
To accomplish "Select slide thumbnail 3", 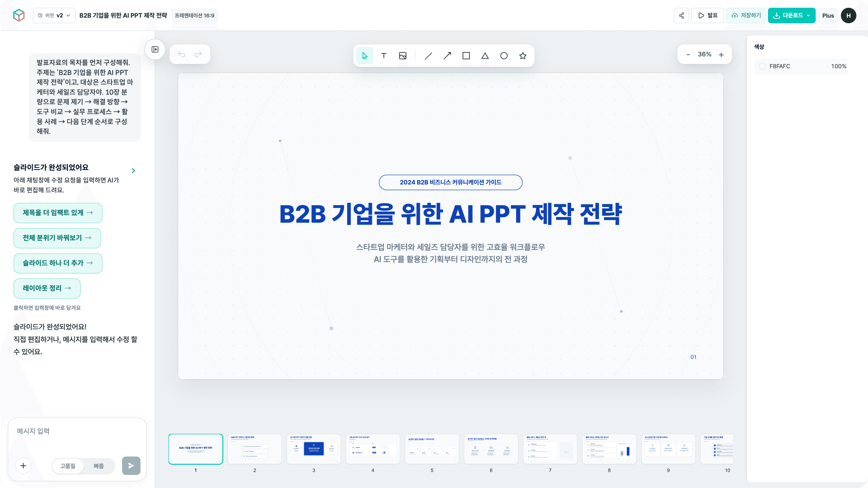I will [x=314, y=449].
